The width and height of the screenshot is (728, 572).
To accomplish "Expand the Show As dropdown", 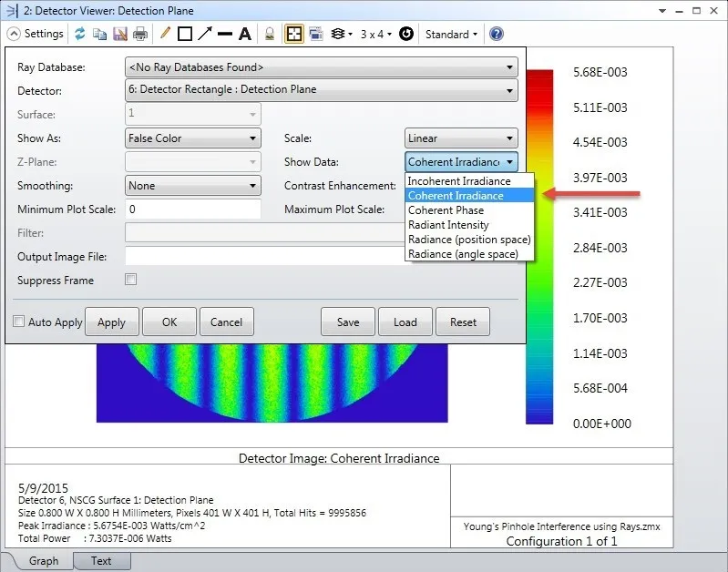I will pyautogui.click(x=193, y=138).
